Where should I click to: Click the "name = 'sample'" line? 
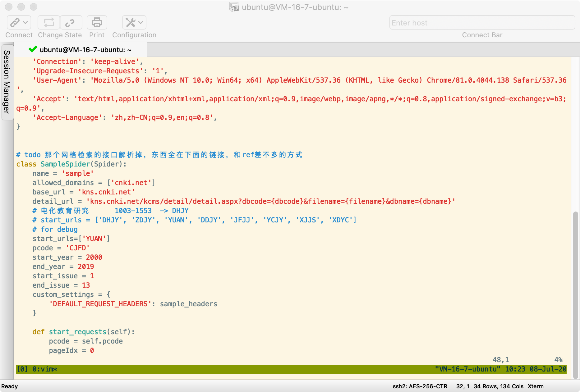click(63, 173)
